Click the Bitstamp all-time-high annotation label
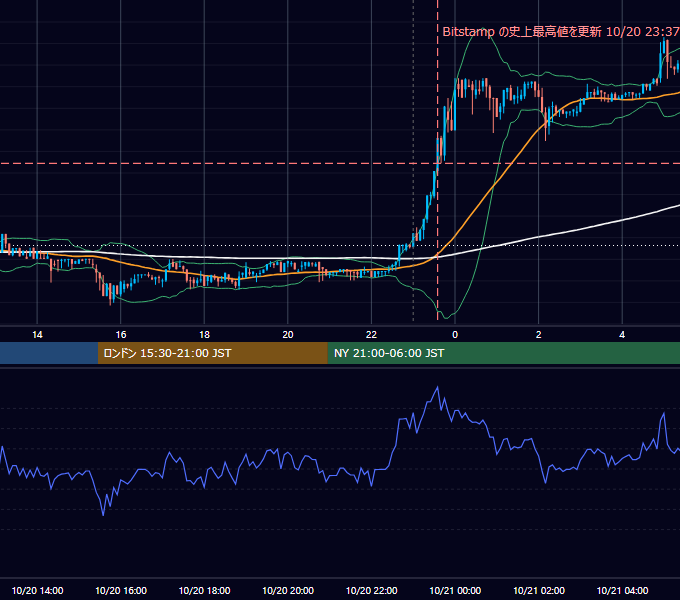Screen dimensions: 680x600 [x=561, y=32]
